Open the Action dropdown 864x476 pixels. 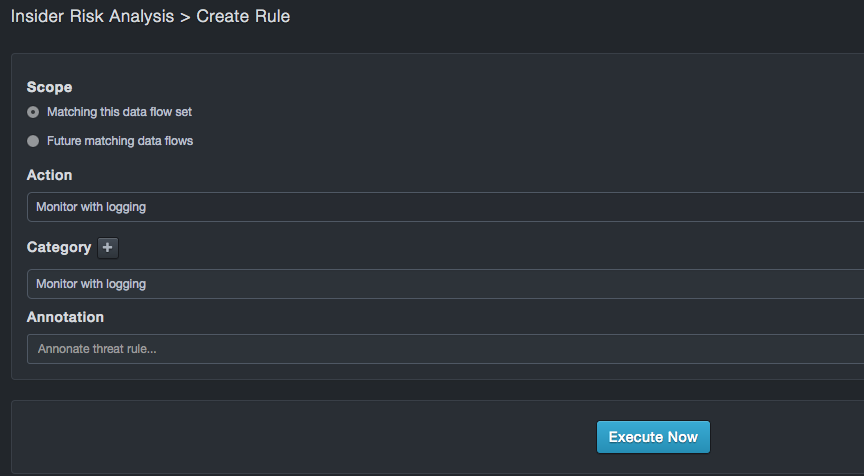click(x=445, y=207)
